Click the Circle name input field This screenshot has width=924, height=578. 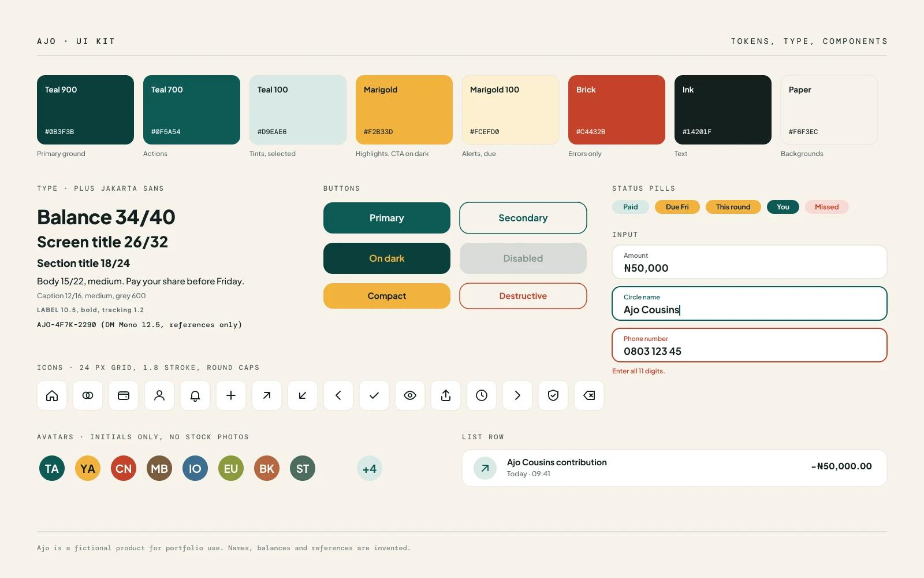(x=750, y=303)
